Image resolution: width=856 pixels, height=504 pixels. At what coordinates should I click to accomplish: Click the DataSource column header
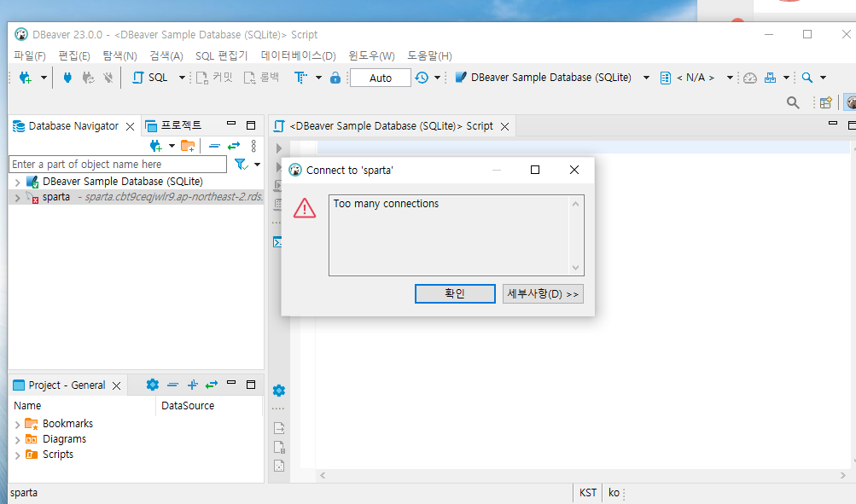(x=209, y=405)
